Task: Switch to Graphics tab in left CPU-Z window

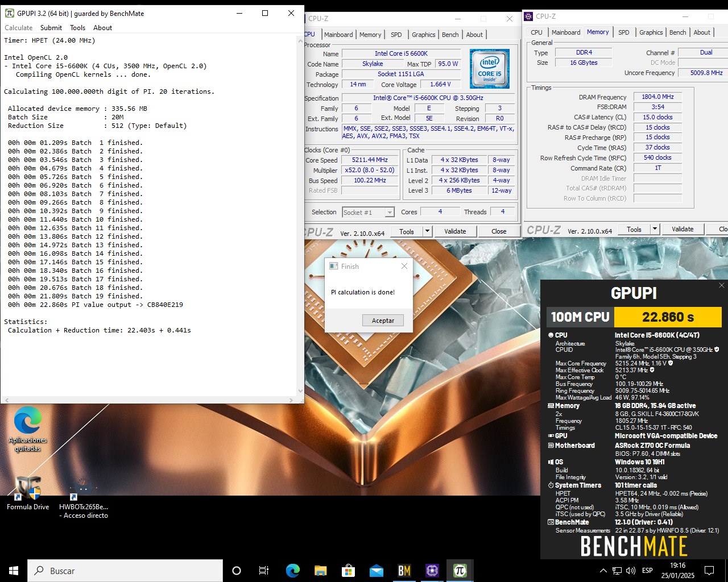Action: tap(424, 35)
